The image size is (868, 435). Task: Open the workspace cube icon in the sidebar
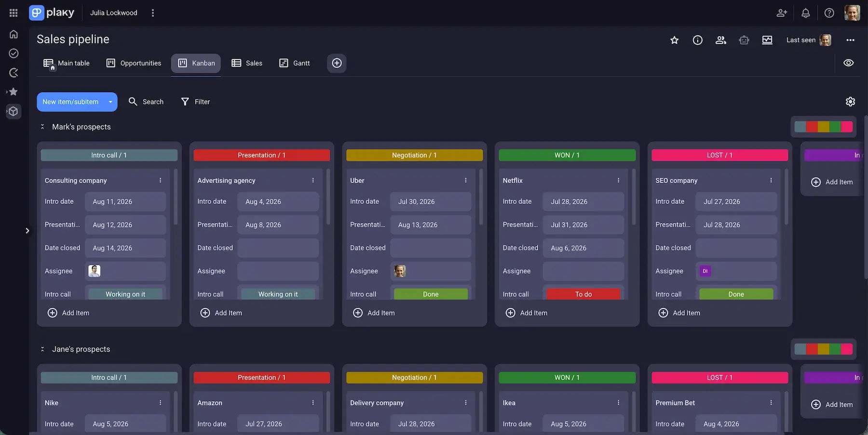[14, 111]
